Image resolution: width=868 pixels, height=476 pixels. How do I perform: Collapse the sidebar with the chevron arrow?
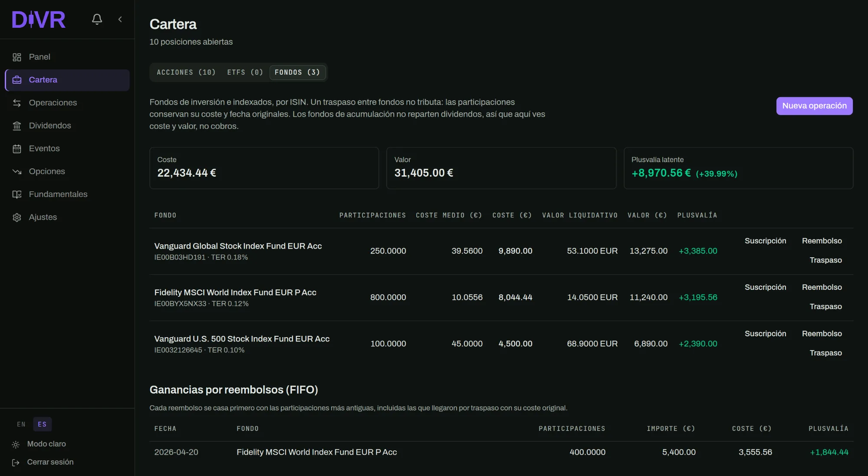(x=120, y=19)
